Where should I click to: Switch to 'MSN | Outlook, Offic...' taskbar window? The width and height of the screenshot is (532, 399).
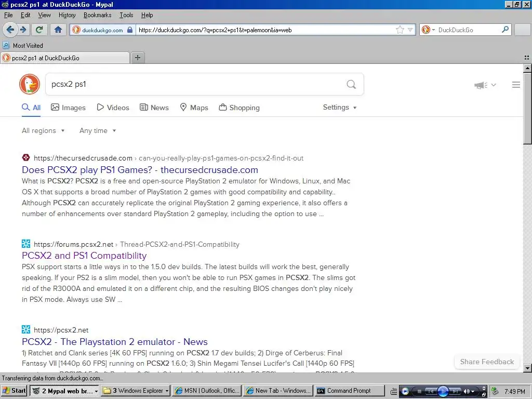click(x=207, y=391)
